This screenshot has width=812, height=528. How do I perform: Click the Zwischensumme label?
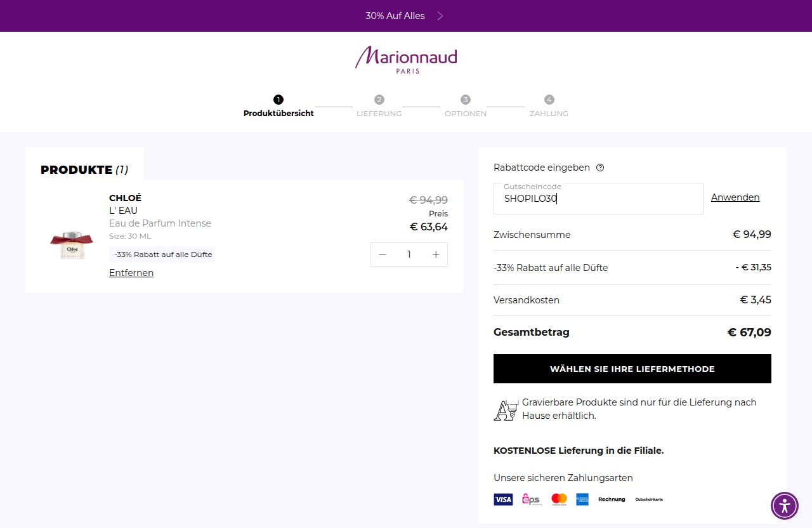(x=532, y=235)
